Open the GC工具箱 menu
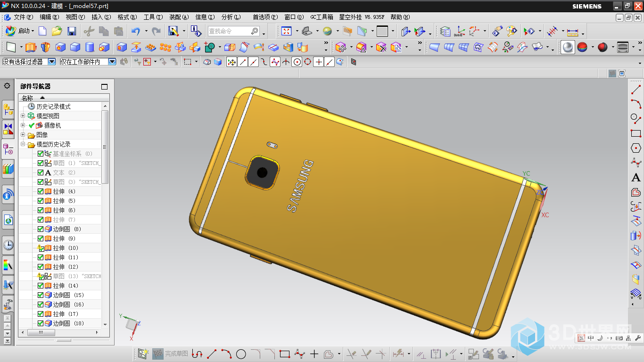The height and width of the screenshot is (362, 644). tap(322, 17)
